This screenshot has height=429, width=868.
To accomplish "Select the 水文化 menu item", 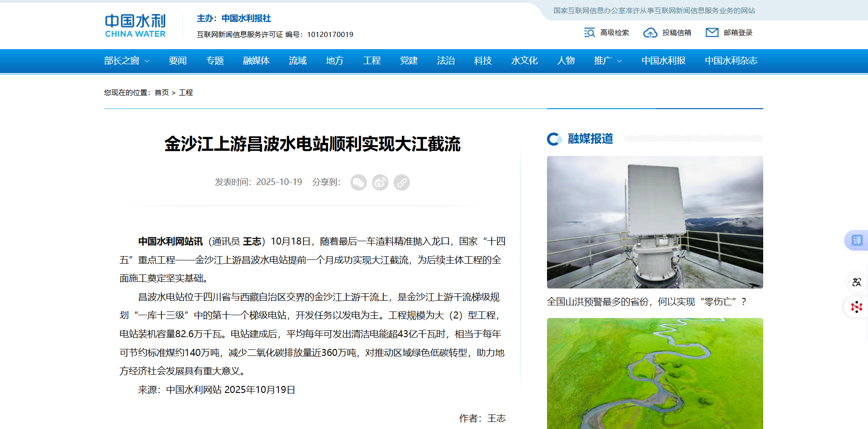I will pyautogui.click(x=524, y=61).
